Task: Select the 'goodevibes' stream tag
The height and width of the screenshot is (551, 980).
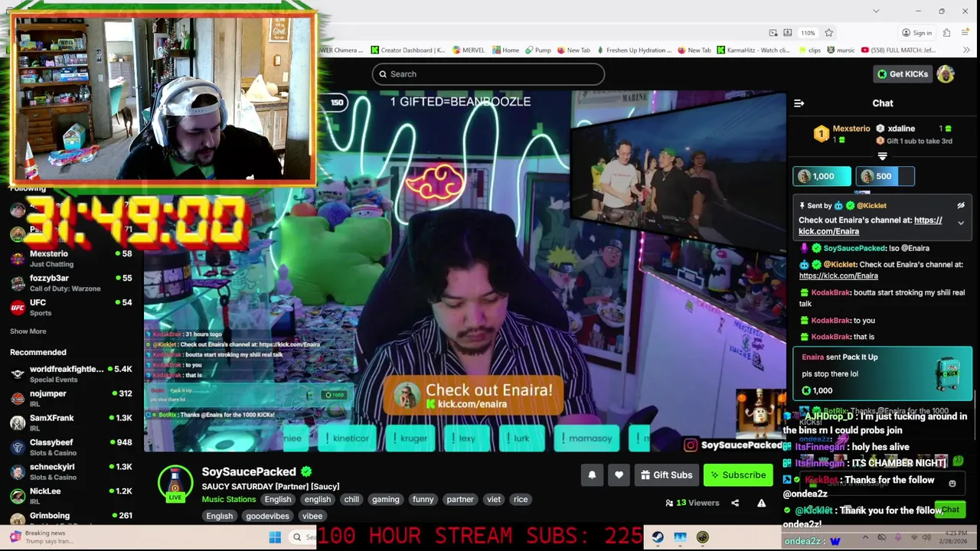Action: [267, 517]
